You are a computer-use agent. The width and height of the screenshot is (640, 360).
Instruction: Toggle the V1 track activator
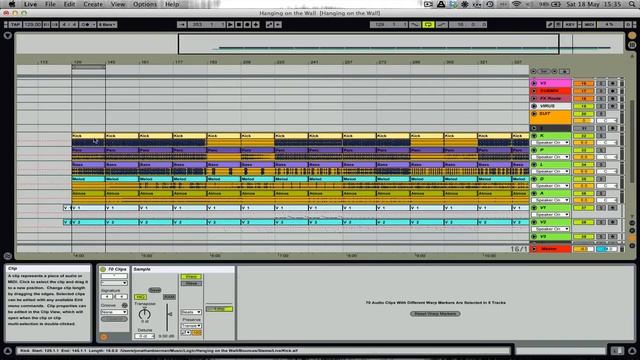click(583, 83)
